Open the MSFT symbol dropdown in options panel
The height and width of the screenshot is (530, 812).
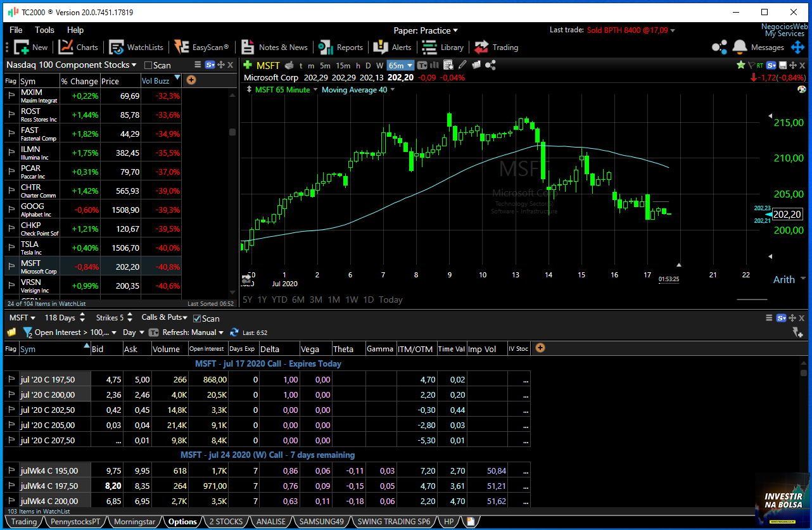click(x=22, y=318)
